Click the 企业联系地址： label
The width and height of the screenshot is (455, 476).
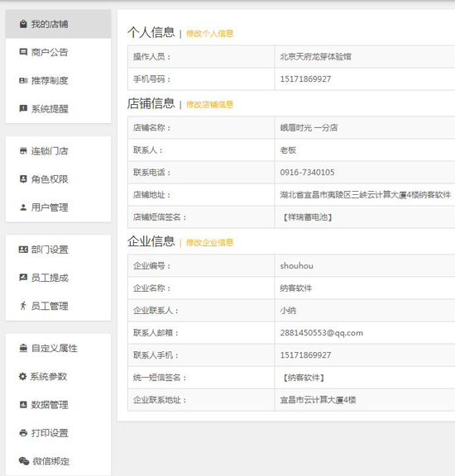pyautogui.click(x=160, y=400)
